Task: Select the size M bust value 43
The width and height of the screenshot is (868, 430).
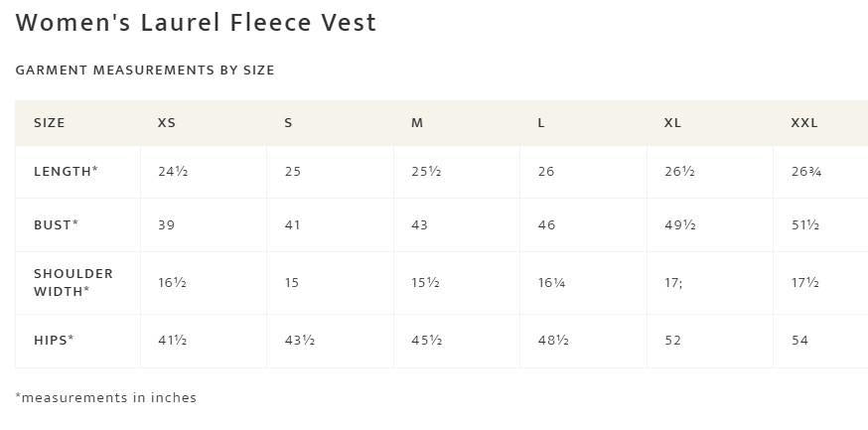Action: 419,225
